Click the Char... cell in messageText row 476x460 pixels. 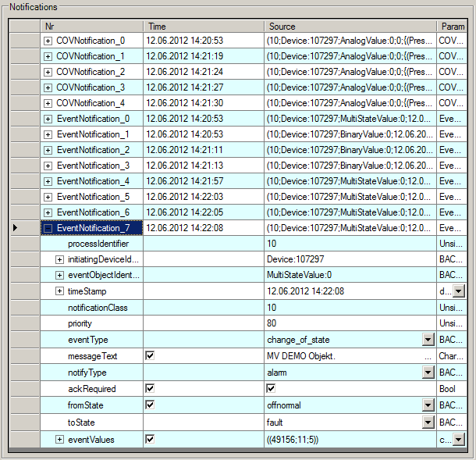pos(452,356)
